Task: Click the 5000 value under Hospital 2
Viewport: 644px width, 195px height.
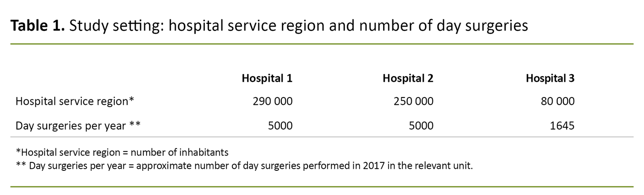Action: tap(421, 126)
